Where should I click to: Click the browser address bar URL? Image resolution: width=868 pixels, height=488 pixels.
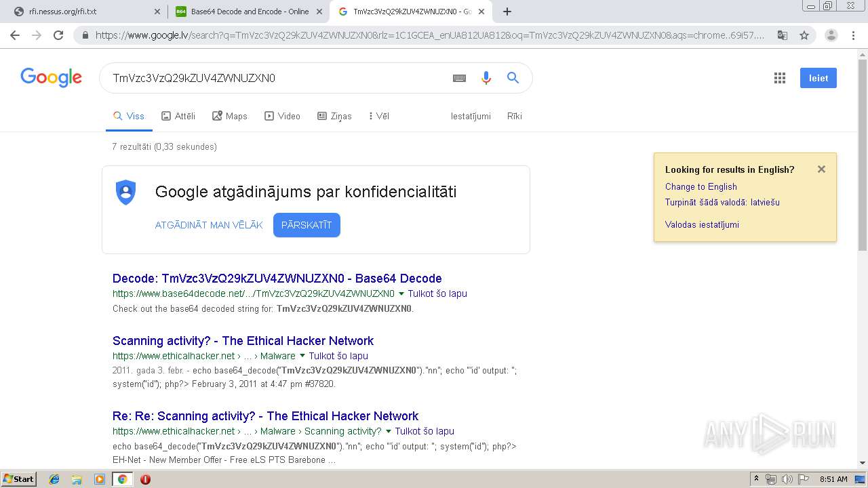(429, 35)
